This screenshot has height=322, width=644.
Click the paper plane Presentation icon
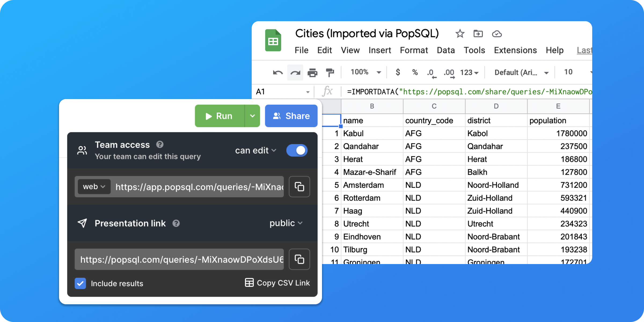(82, 223)
